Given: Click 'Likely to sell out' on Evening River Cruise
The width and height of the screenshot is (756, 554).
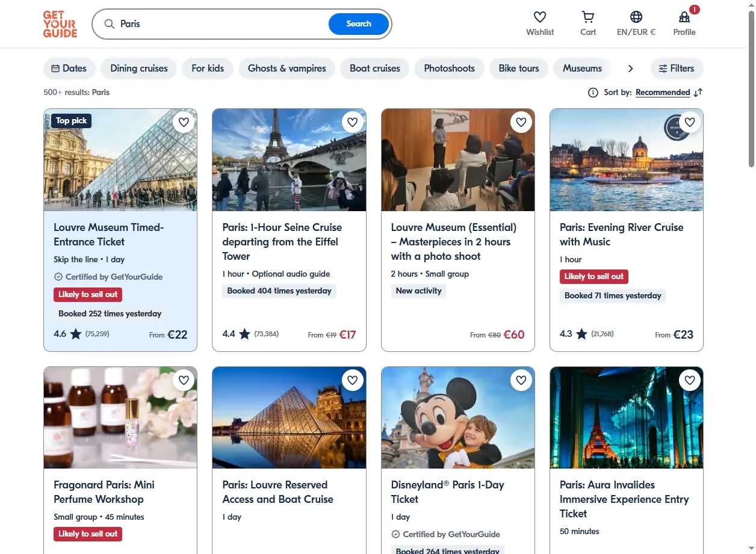Looking at the screenshot, I should 594,276.
